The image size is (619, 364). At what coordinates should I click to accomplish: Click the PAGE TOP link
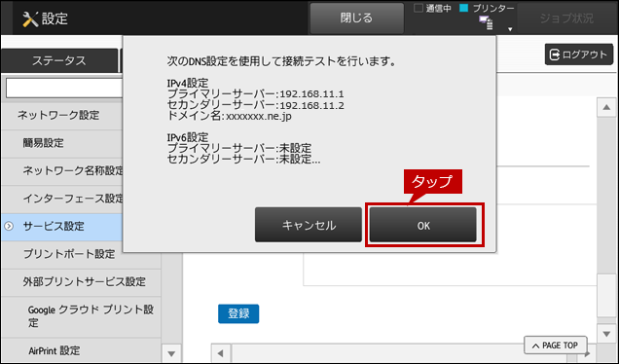[556, 346]
